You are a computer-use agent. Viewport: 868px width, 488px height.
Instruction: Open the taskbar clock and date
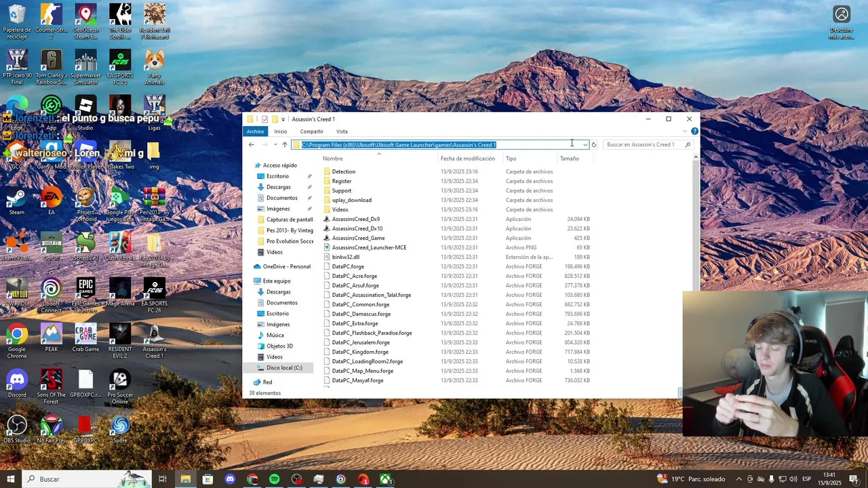click(x=829, y=479)
